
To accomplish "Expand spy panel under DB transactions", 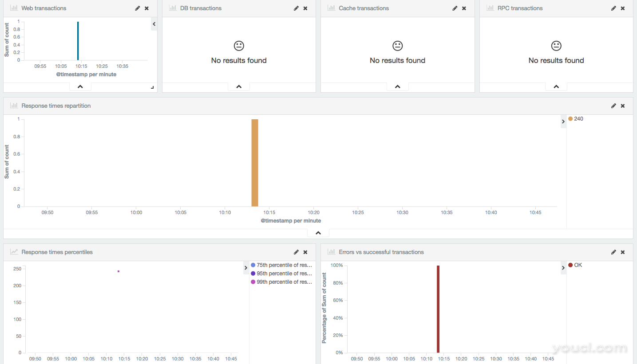I will [x=239, y=86].
